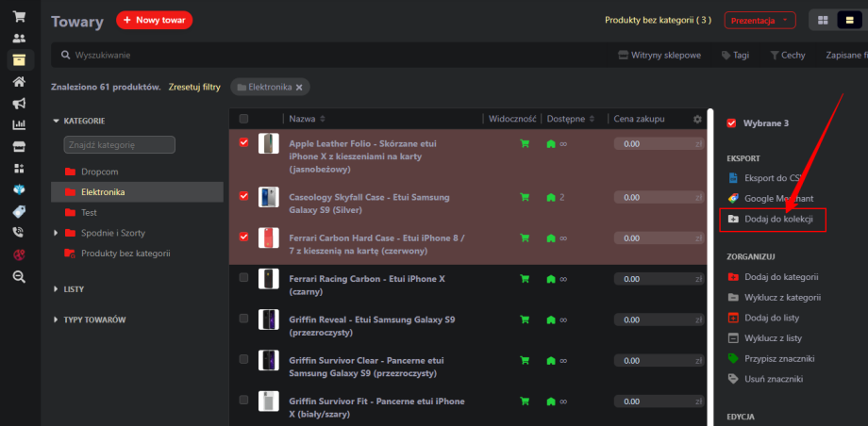Switch to grid view layout icon
Viewport: 868px width, 426px height.
(824, 20)
